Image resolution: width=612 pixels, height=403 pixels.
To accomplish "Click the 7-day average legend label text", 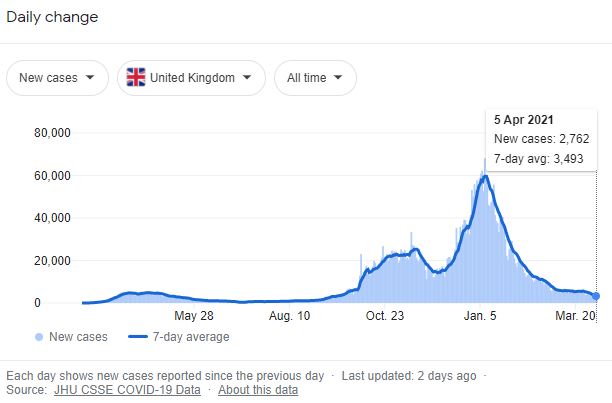I will 190,337.
